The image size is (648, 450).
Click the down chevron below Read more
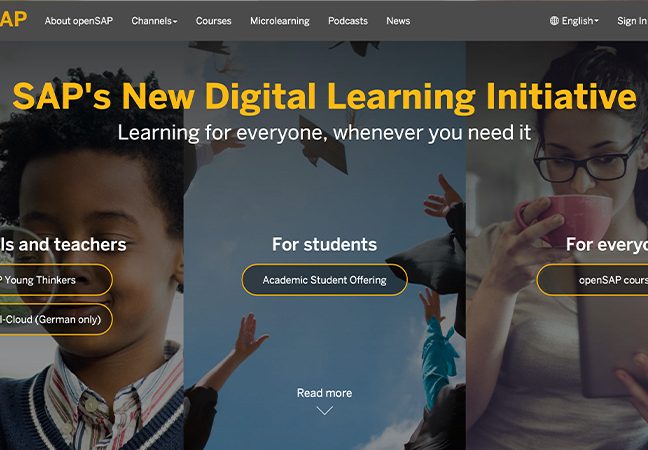coord(325,410)
